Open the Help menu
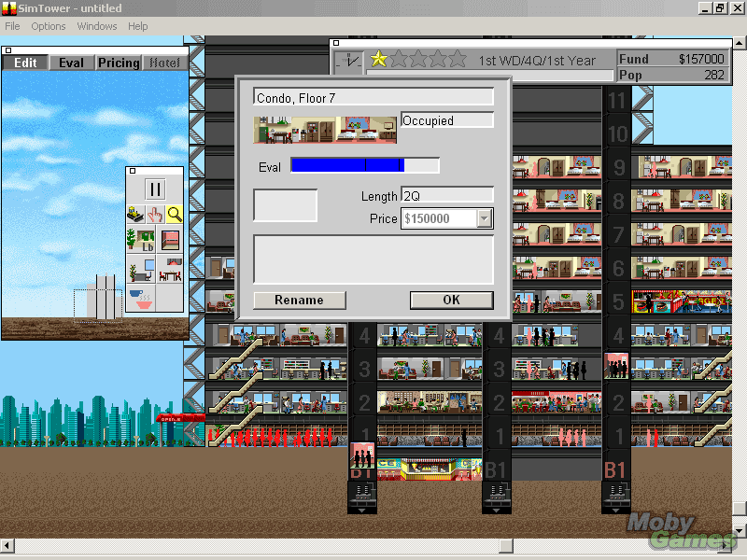Screen dimensions: 747x560 pos(137,26)
